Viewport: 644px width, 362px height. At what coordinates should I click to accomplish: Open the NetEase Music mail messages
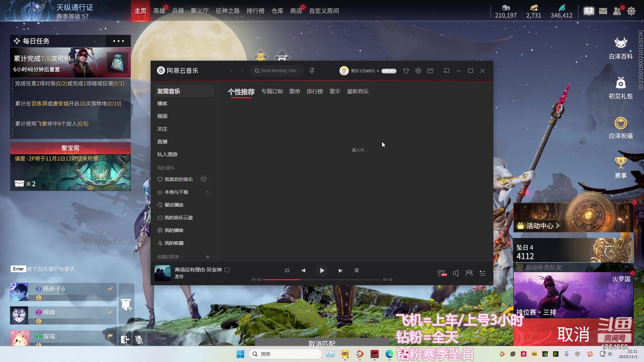(430, 71)
